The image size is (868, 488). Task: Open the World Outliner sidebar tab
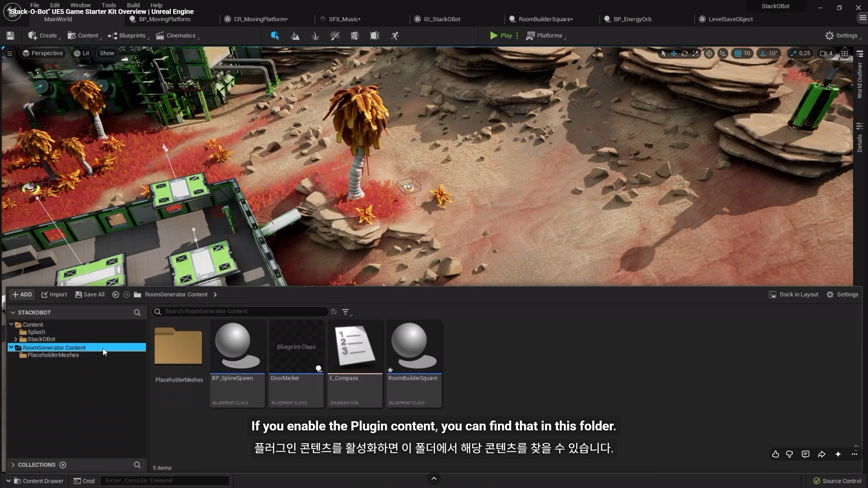tap(860, 76)
